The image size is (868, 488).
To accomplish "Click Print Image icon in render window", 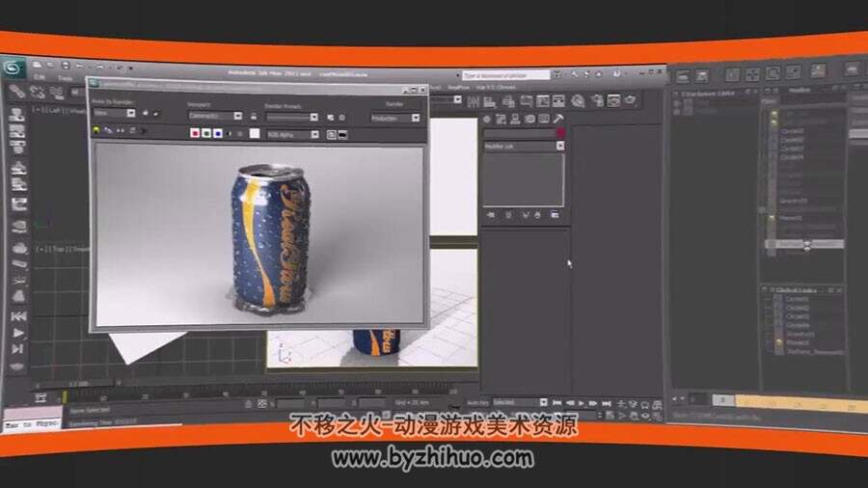I will click(x=132, y=131).
